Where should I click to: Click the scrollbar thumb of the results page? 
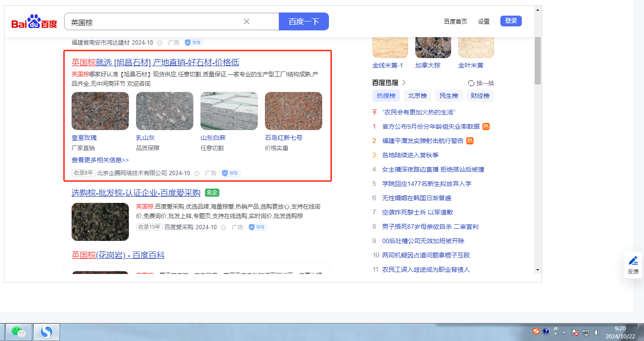[538, 60]
